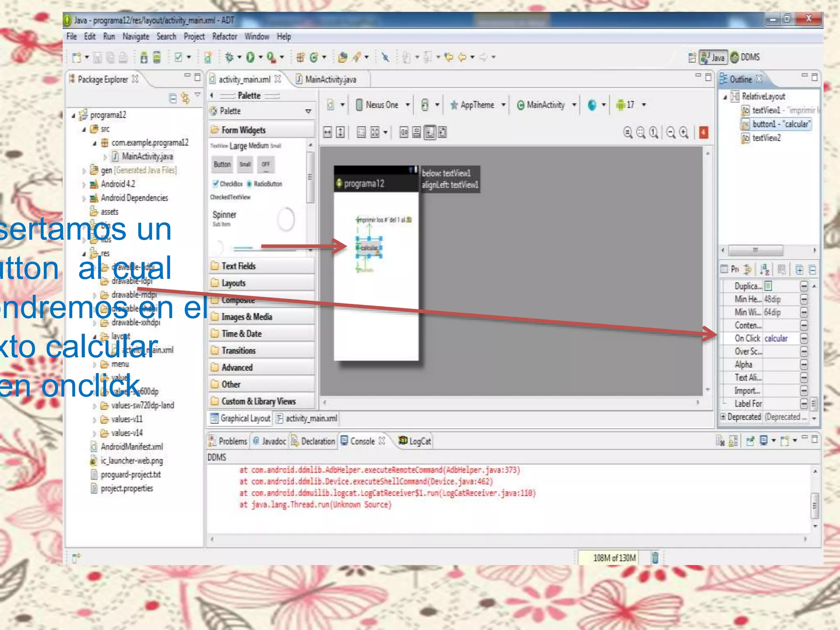
Task: Open the Palette options dropdown arrow
Action: 308,111
